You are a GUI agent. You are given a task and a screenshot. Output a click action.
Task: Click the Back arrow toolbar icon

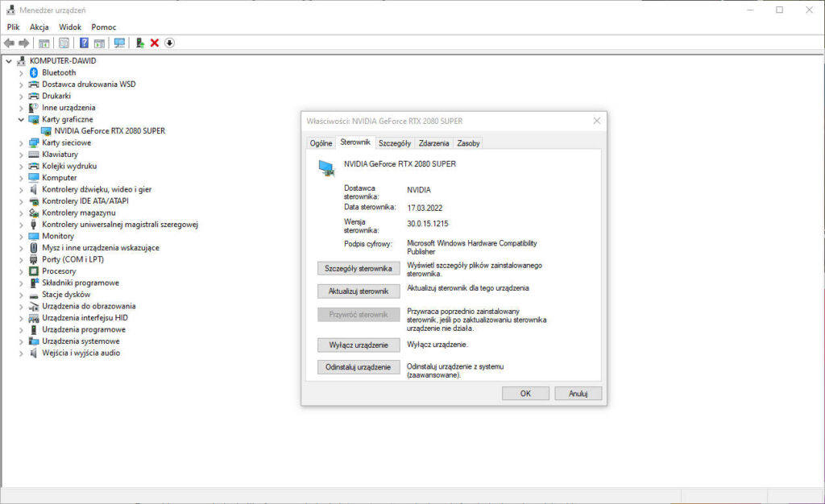pos(9,43)
